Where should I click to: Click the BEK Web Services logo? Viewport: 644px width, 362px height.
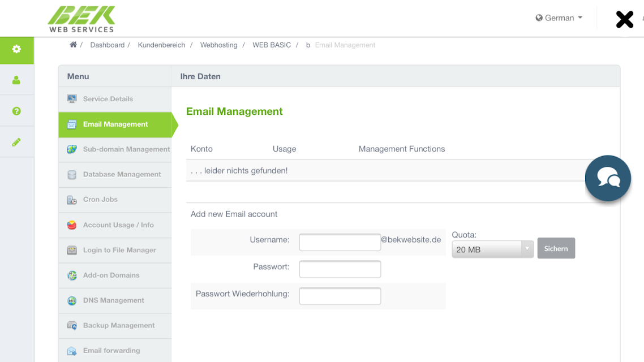click(x=81, y=19)
